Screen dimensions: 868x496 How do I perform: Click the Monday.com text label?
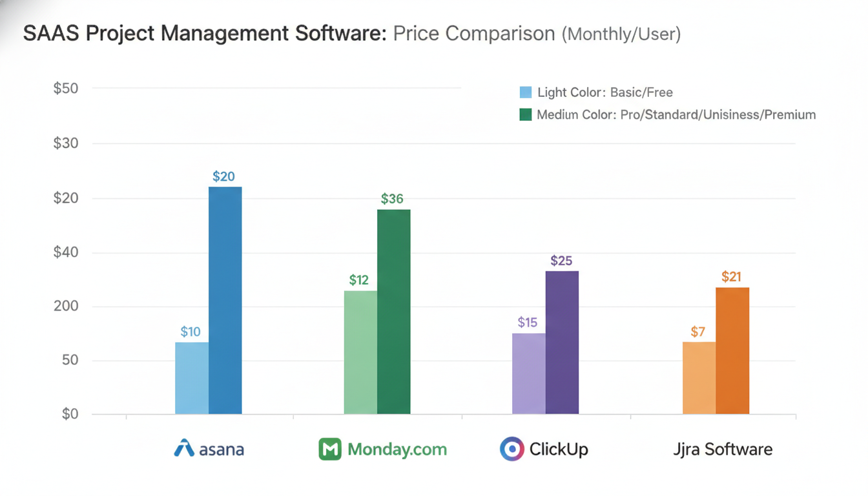point(397,449)
